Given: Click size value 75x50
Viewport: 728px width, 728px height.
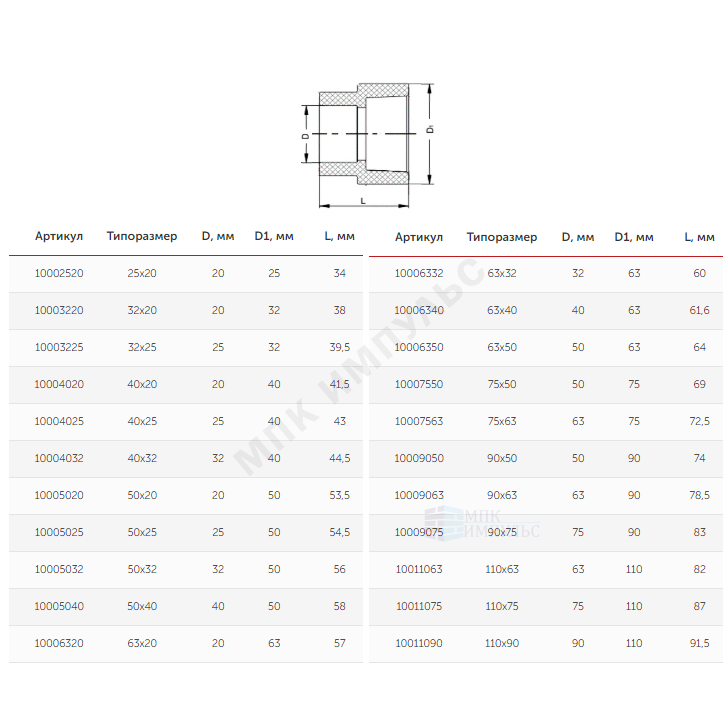Looking at the screenshot, I should point(502,384).
